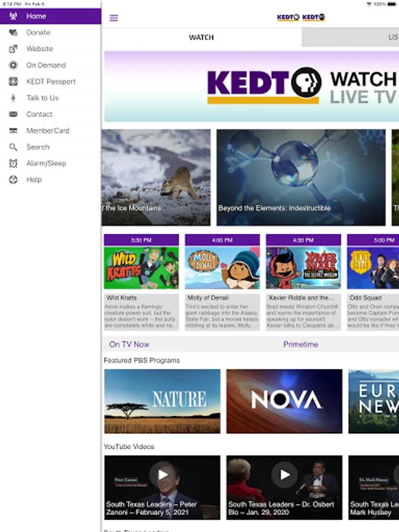Open the NOVA program tile

(x=284, y=401)
